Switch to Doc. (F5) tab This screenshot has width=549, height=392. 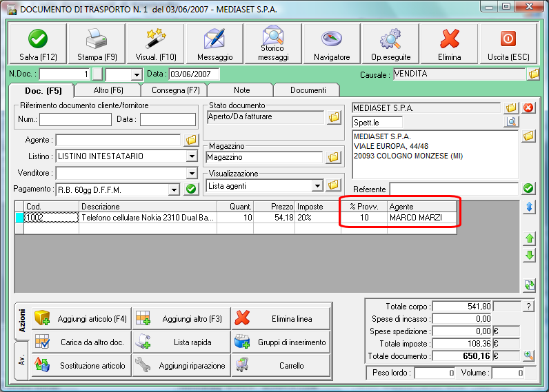coord(43,91)
